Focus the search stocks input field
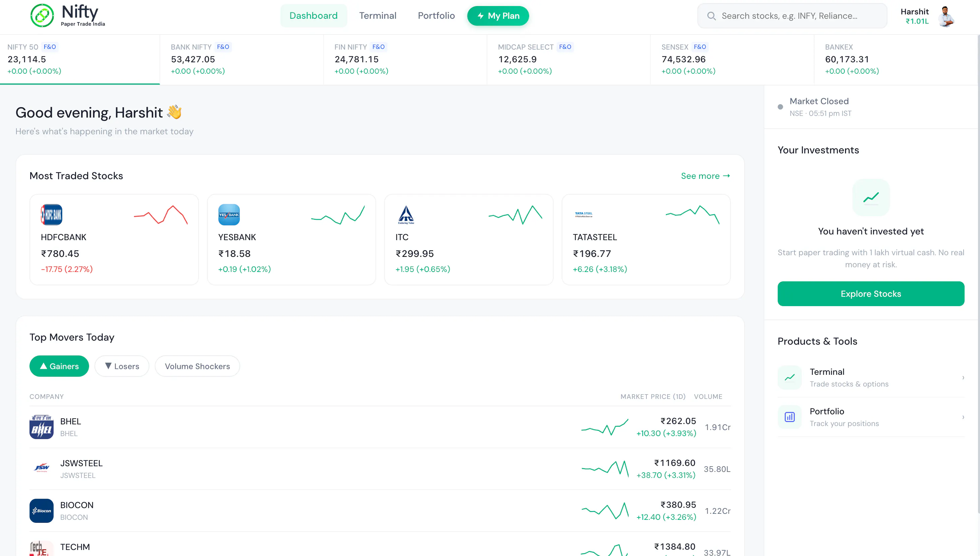The image size is (980, 556). (792, 16)
